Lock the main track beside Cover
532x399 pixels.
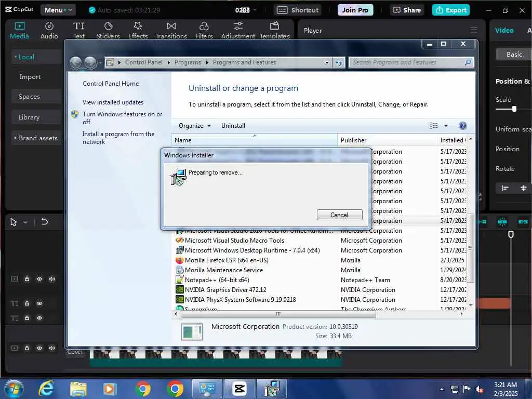tap(27, 348)
